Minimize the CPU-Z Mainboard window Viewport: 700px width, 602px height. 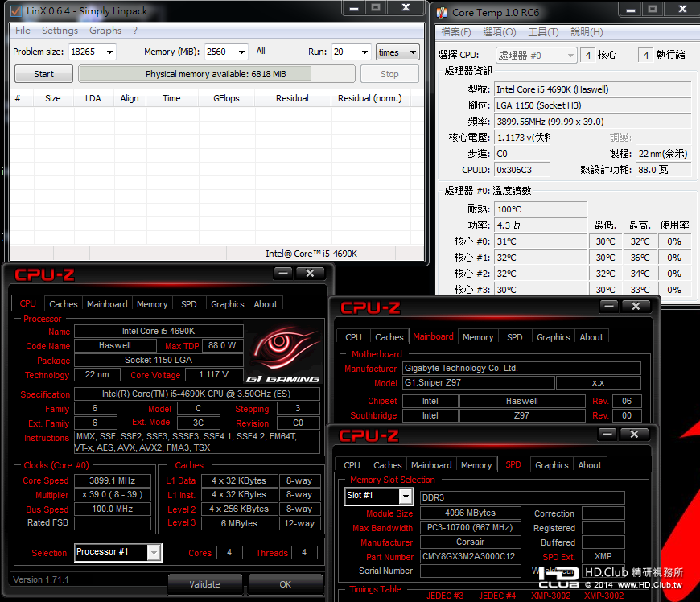[609, 306]
